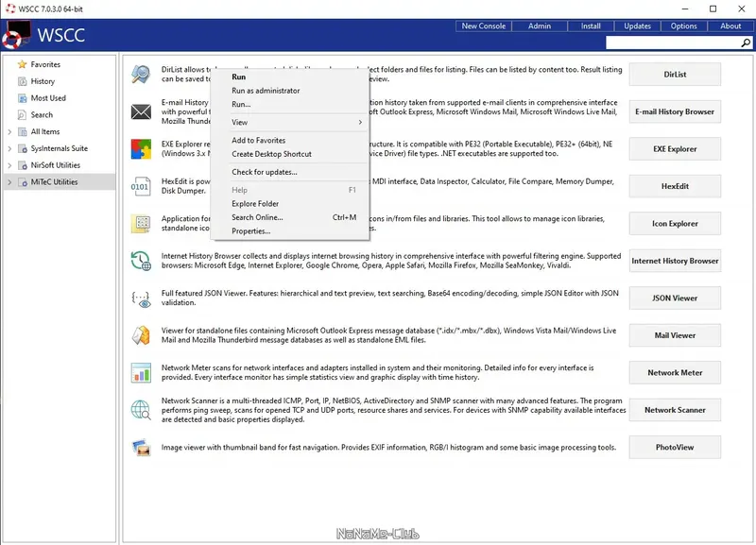
Task: Click the JSON Viewer braces icon
Action: pos(141,298)
